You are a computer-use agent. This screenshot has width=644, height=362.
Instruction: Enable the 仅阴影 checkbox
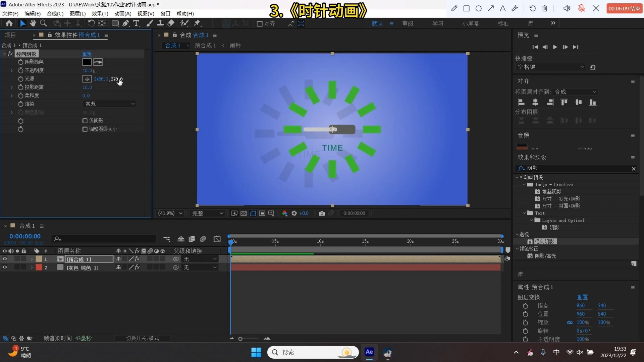(85, 121)
